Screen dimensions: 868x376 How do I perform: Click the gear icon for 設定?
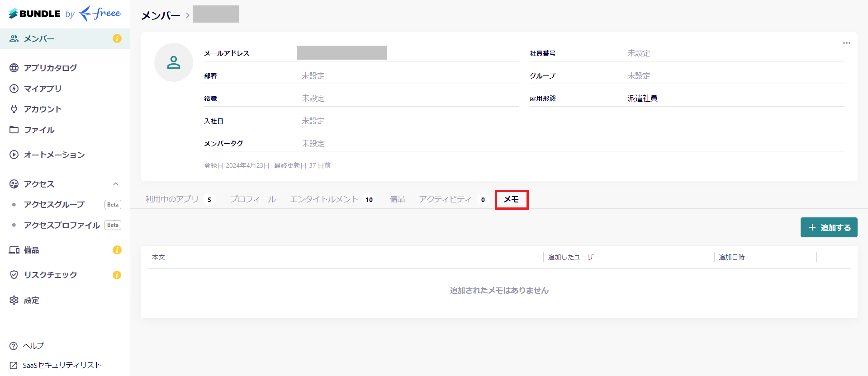[x=14, y=300]
